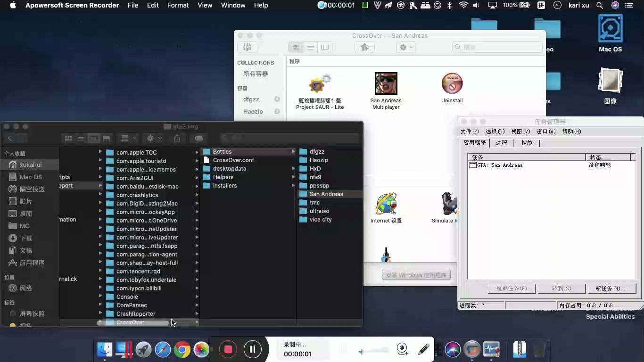
Task: Launch San Andreas Multiplayer in CrossOver
Action: click(x=386, y=83)
